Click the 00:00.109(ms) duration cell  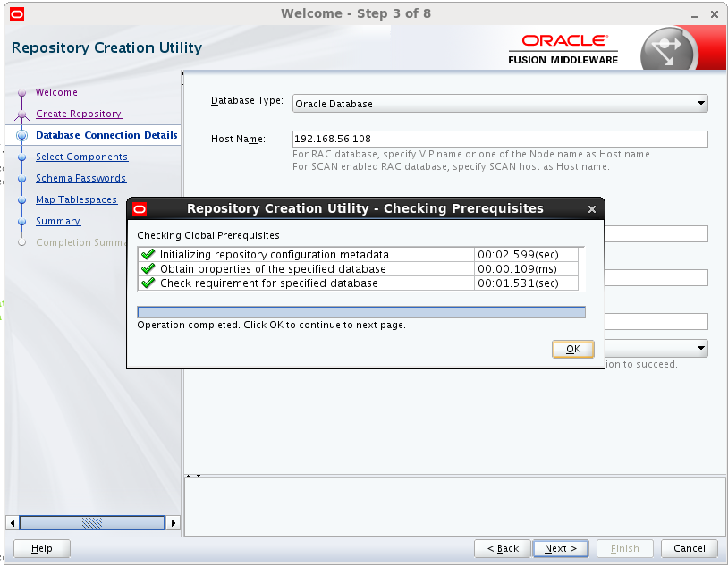[527, 269]
